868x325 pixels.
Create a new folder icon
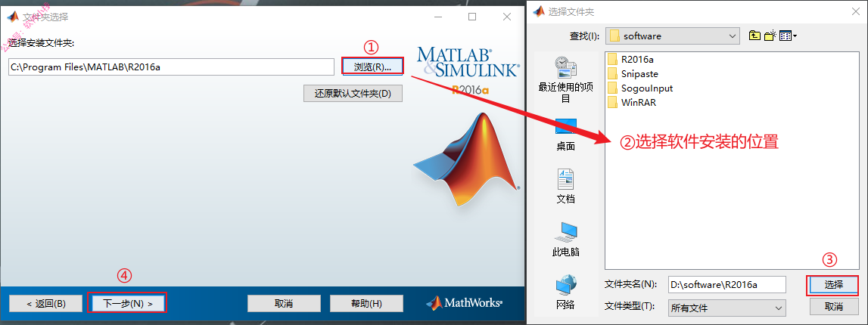click(770, 36)
